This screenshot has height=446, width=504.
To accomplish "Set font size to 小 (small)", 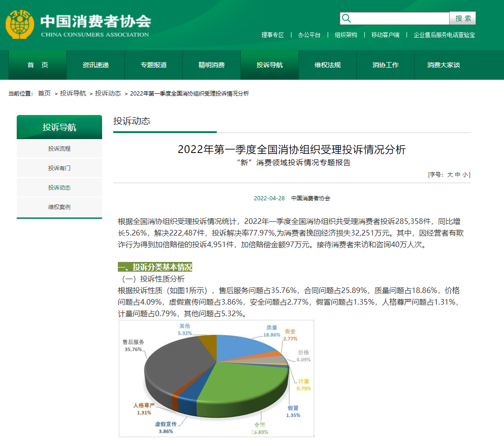I will click(465, 175).
